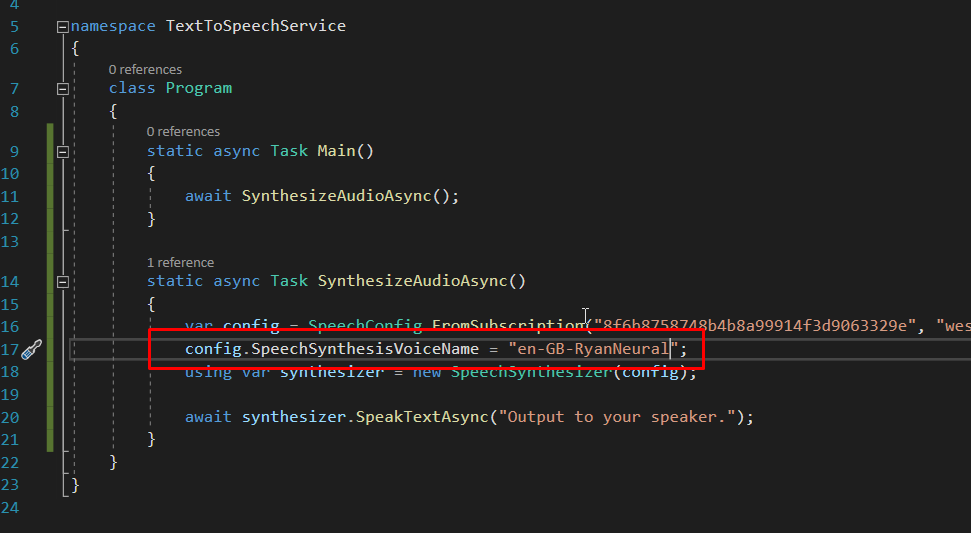Collapse the Main method block

click(63, 152)
